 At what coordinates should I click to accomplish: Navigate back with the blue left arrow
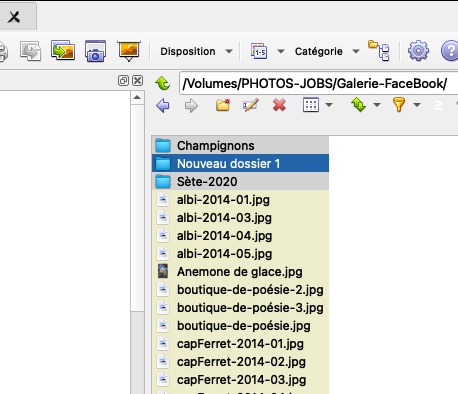pos(163,106)
